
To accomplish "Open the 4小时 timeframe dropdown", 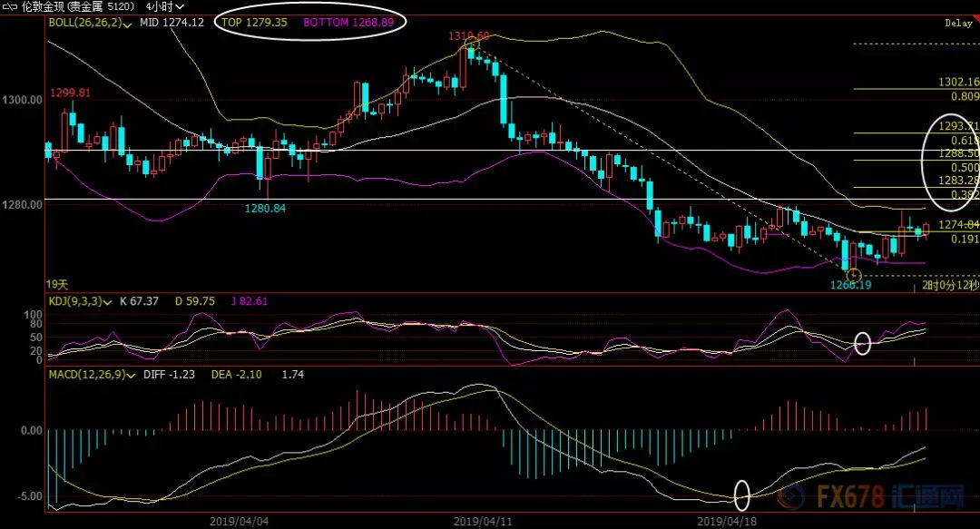I will [165, 6].
